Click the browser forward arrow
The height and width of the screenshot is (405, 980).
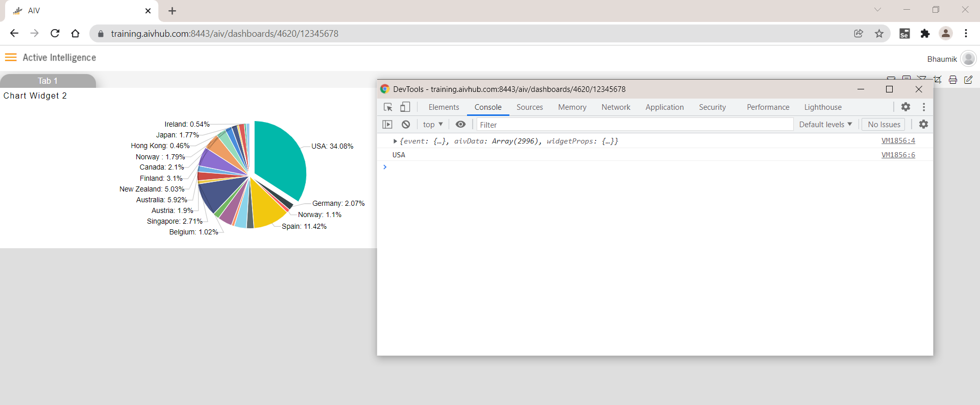pyautogui.click(x=34, y=33)
